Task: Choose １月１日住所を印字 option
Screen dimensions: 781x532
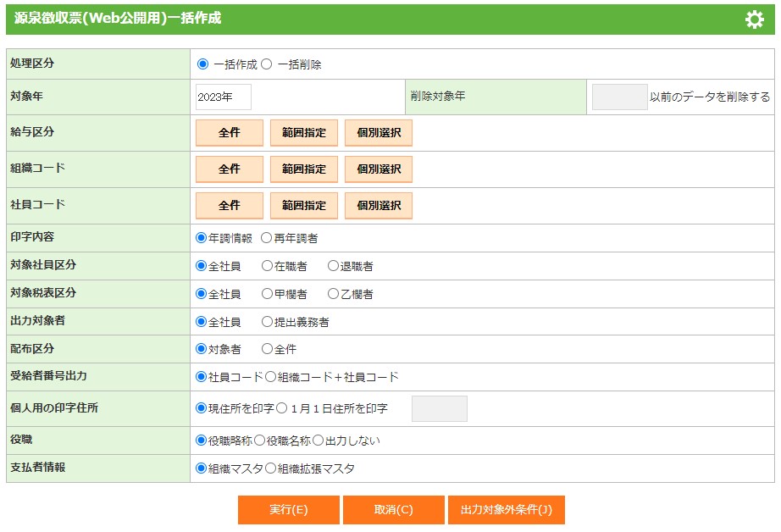Action: point(282,408)
